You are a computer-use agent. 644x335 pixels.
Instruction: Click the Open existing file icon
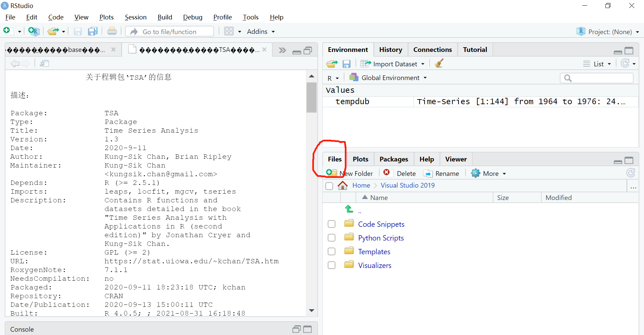click(53, 31)
